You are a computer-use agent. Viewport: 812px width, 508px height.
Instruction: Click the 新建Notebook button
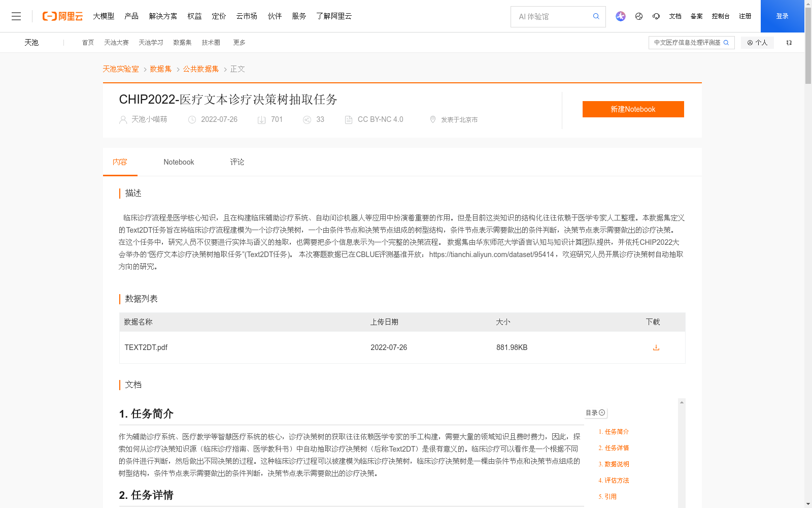[x=633, y=109]
